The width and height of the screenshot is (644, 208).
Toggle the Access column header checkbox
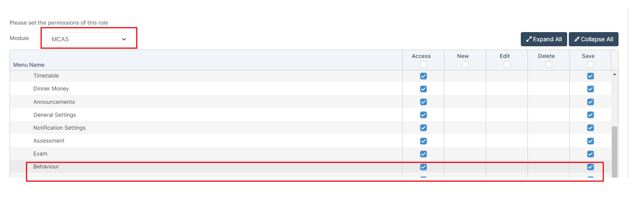pyautogui.click(x=423, y=65)
